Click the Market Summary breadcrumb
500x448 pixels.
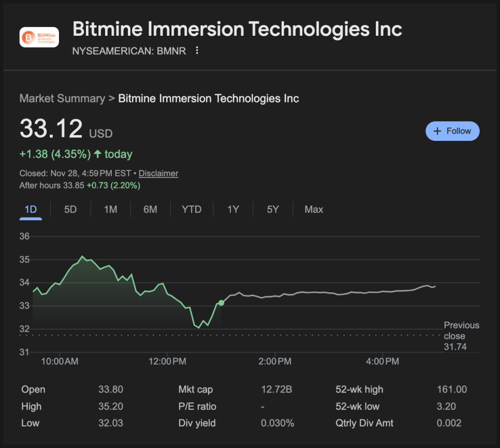tap(62, 98)
